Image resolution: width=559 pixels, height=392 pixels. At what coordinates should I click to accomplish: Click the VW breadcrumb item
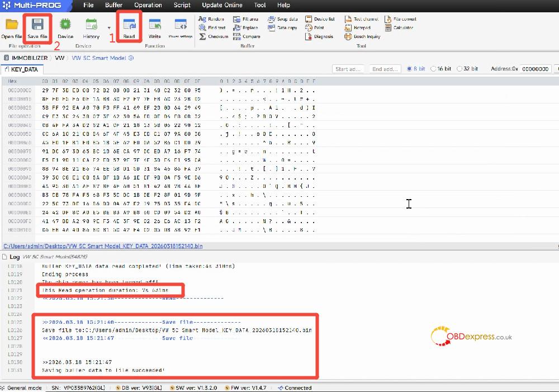click(x=59, y=58)
